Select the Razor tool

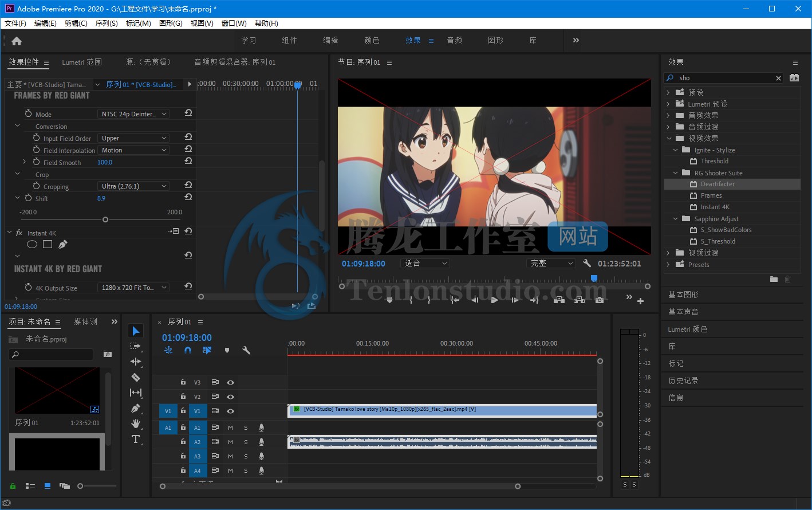[x=136, y=377]
